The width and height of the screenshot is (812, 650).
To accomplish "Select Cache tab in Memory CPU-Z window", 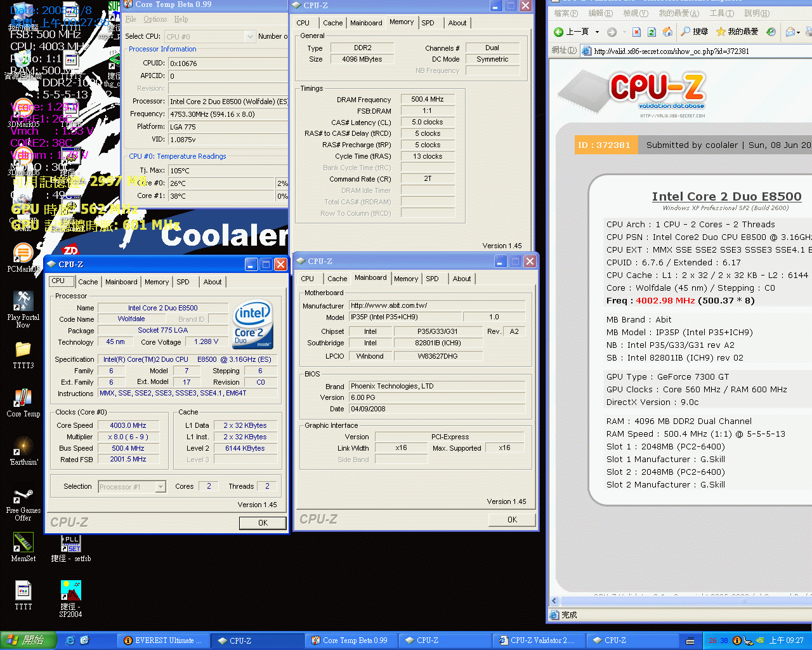I will 332,23.
